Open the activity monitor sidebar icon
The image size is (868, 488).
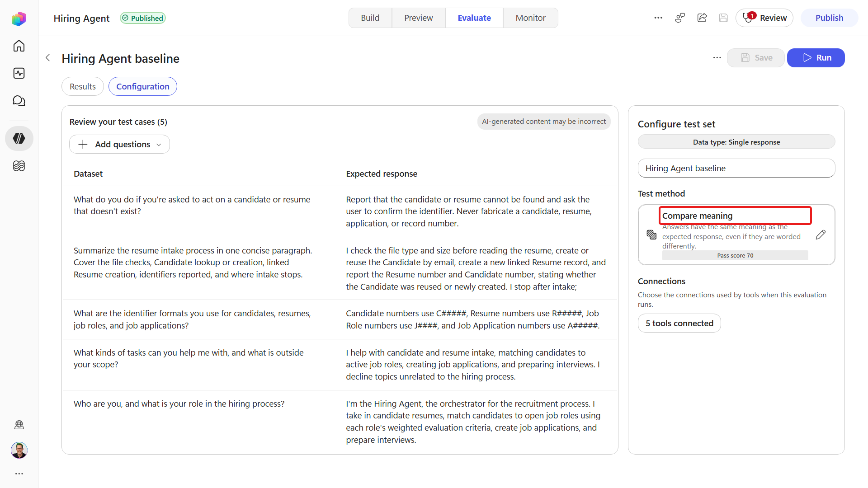point(19,73)
